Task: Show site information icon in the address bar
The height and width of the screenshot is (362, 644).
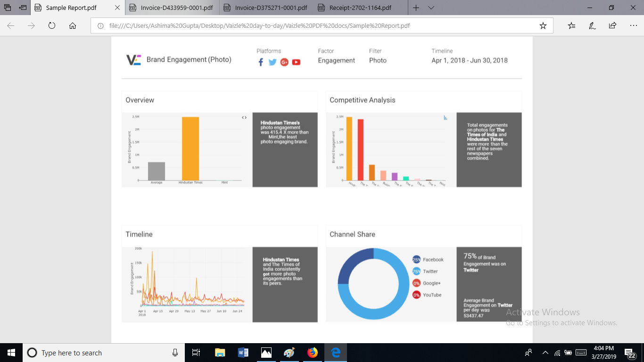Action: click(x=100, y=25)
